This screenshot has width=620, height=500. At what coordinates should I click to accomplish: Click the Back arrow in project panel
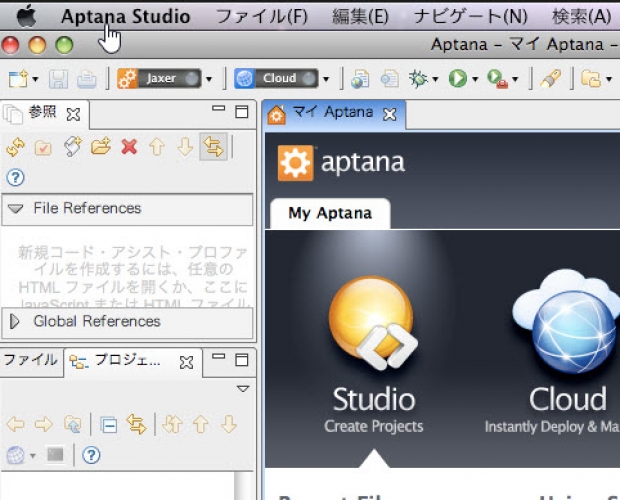[x=16, y=425]
